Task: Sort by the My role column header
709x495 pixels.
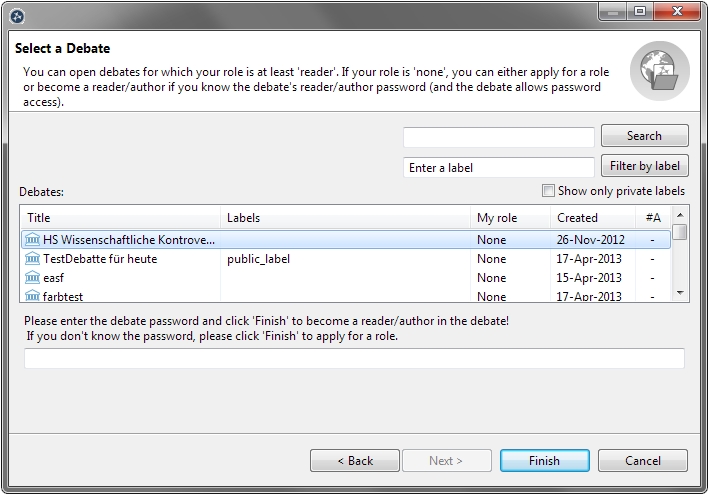Action: point(510,218)
